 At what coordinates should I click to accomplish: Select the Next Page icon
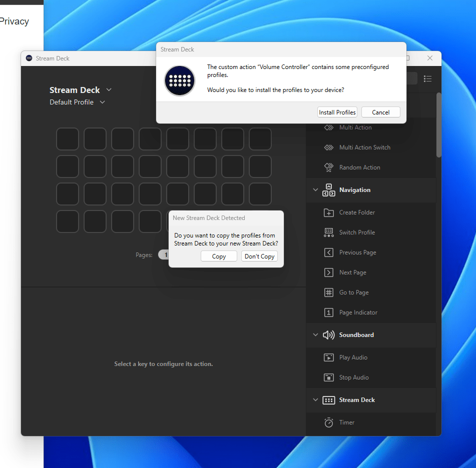coord(329,272)
